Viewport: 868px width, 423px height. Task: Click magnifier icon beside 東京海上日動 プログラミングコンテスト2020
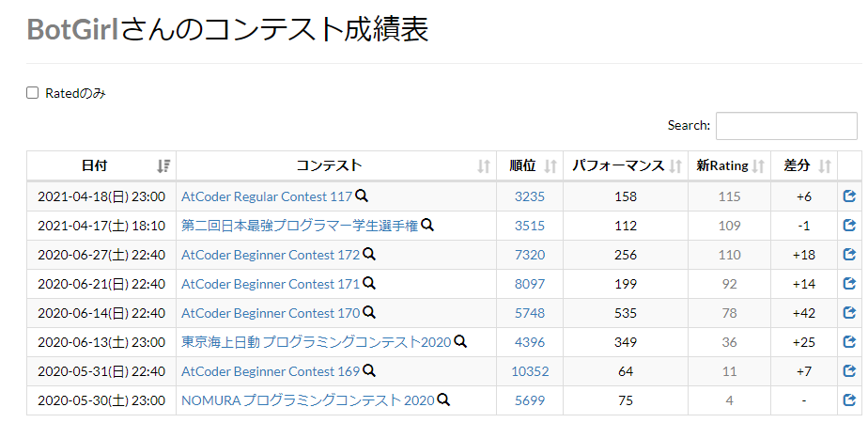[460, 341]
